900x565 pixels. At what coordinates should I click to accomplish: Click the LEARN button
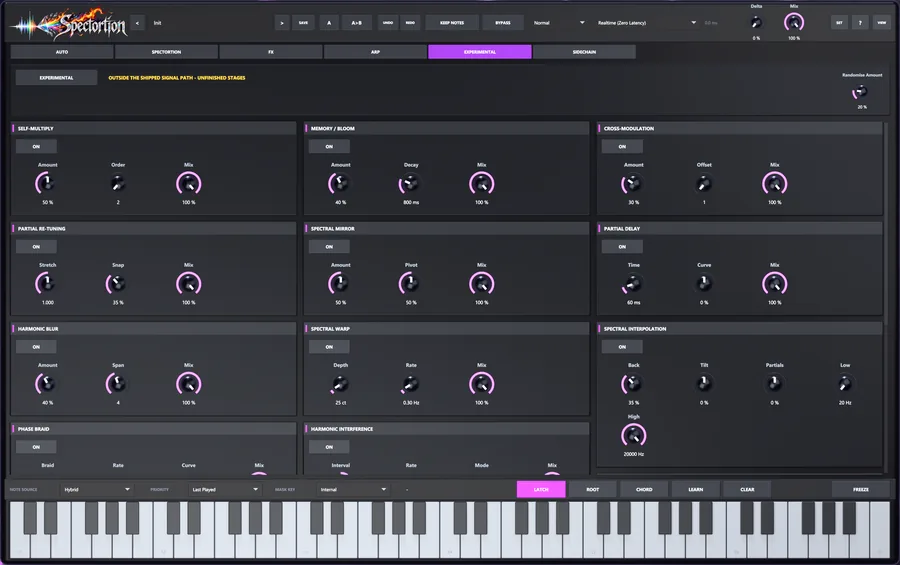coord(696,489)
